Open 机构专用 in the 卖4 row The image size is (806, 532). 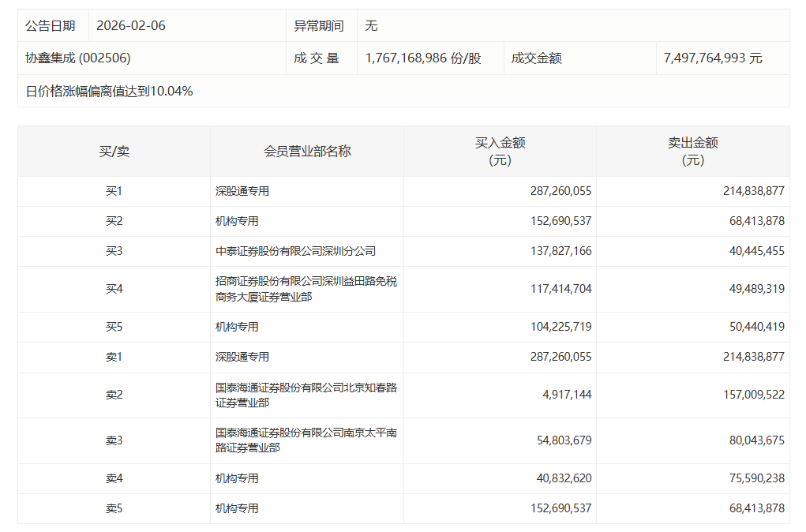pos(237,478)
